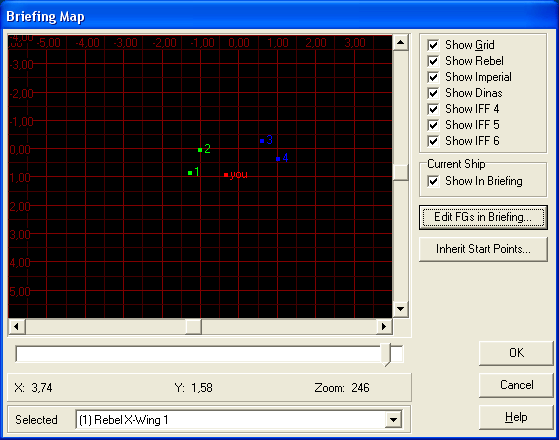Toggle Show IFF 5 checkbox
The image size is (559, 440).
tap(433, 125)
